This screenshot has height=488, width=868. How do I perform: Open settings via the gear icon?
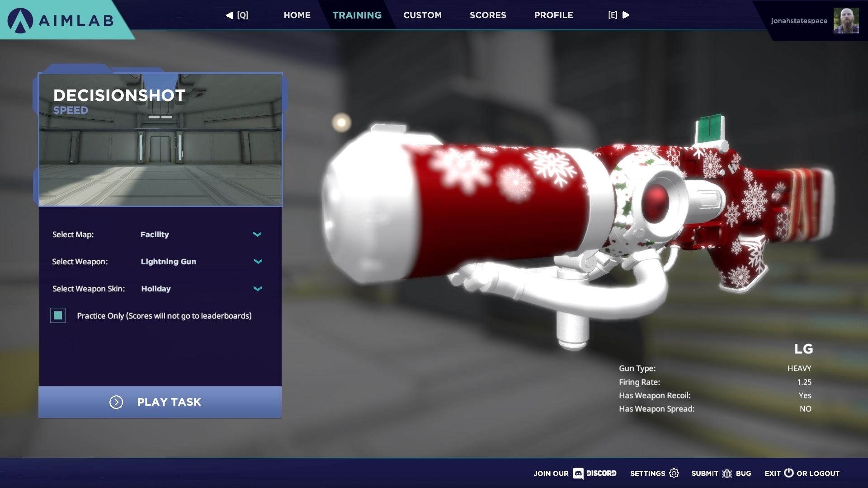pos(674,473)
